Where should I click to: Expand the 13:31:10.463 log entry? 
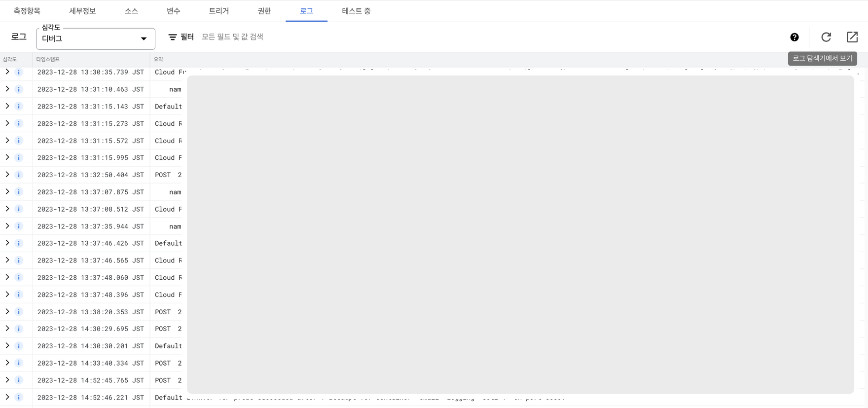[7, 89]
